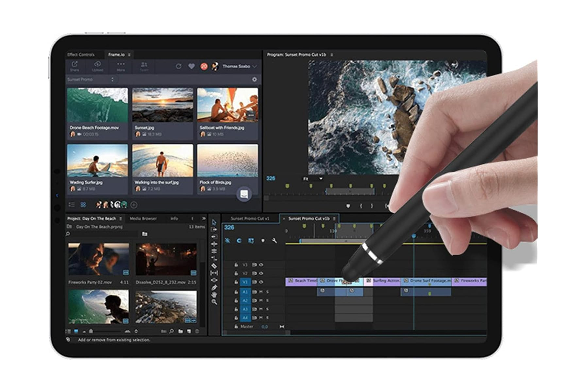Select the Track Select Forward tool
Viewport: 585px width, 392px height.
(x=214, y=229)
